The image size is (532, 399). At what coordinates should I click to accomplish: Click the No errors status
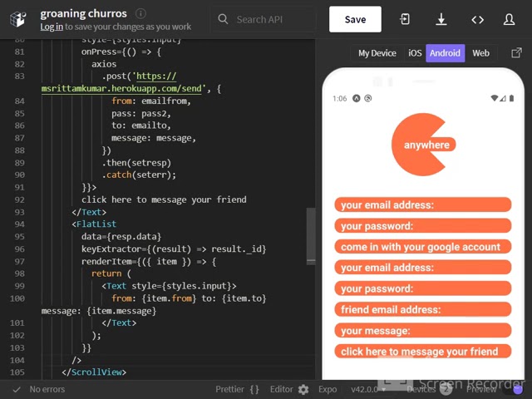(39, 389)
